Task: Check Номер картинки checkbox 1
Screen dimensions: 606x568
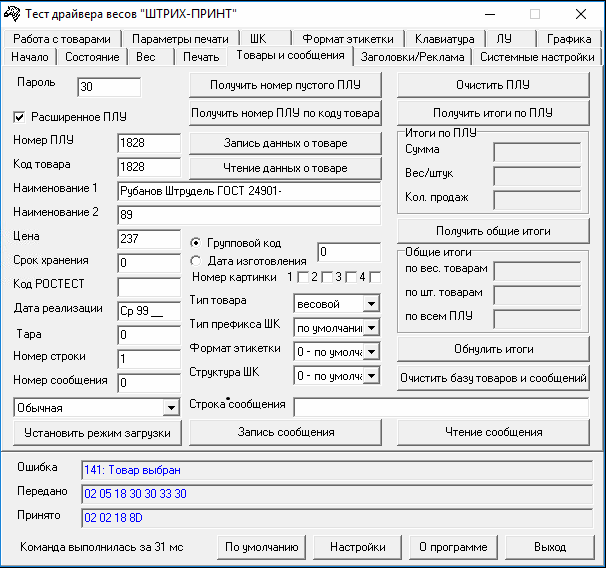Action: click(303, 277)
